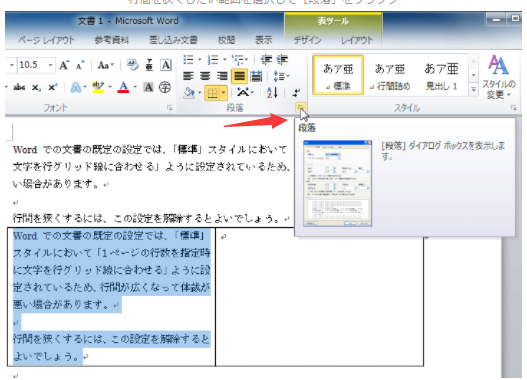527x380 pixels.
Task: Open the 参考資料 tab
Action: (112, 40)
